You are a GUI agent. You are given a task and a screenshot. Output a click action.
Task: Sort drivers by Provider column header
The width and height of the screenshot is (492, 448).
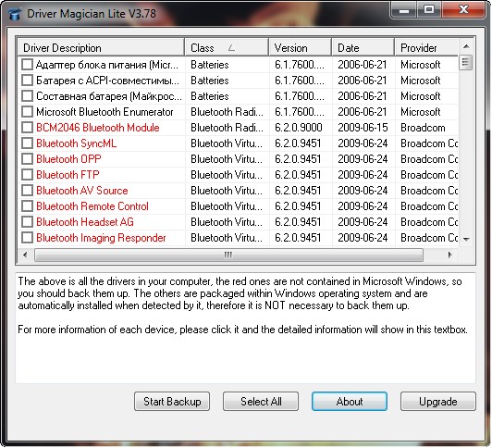tap(426, 47)
